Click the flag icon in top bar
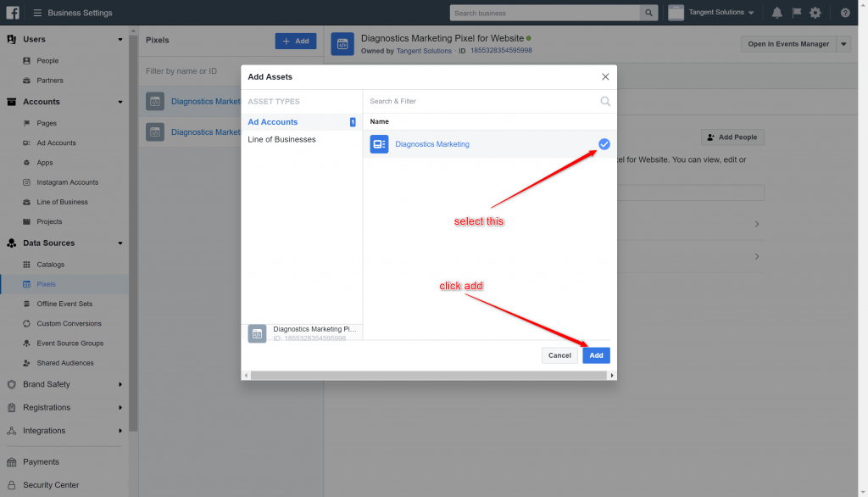Image resolution: width=868 pixels, height=497 pixels. (797, 12)
